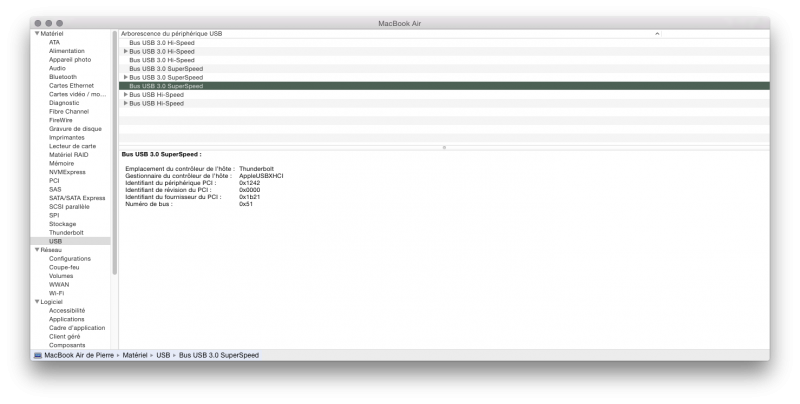Open Coupe-feu in the sidebar

[x=64, y=267]
